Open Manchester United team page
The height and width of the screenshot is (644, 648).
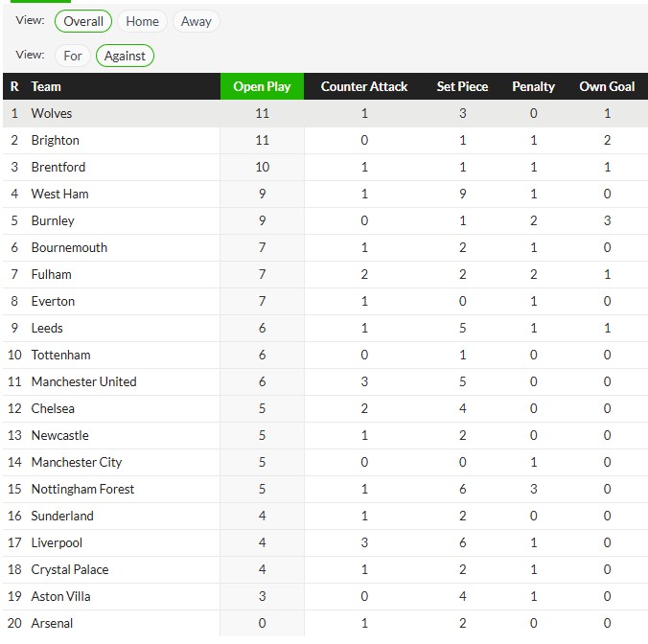[83, 381]
